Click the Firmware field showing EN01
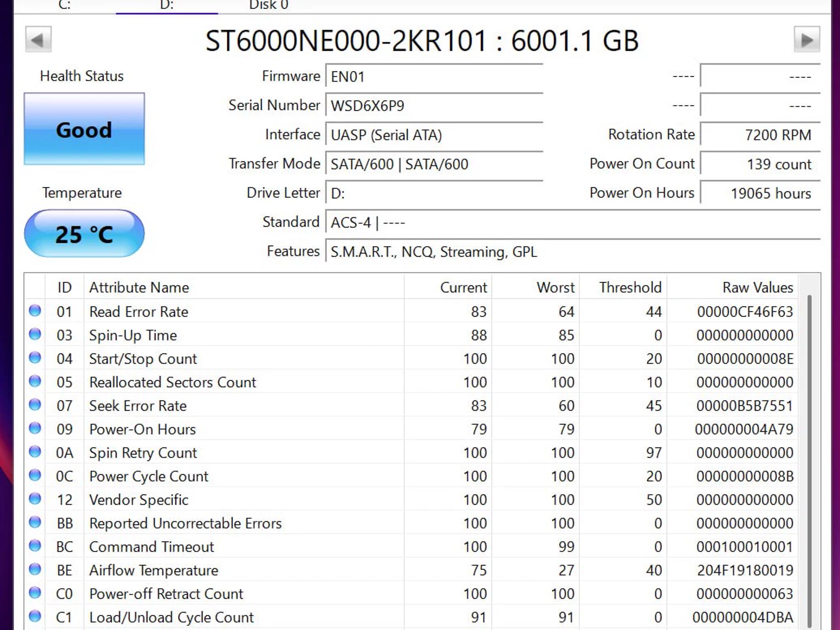Viewport: 840px width, 630px height. 434,76
